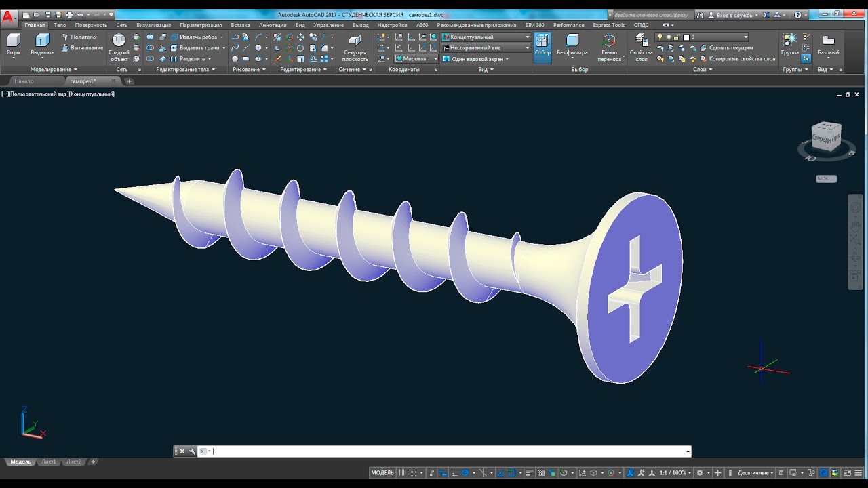
Task: Open the Концептуальный visual style dropdown
Action: pos(486,37)
